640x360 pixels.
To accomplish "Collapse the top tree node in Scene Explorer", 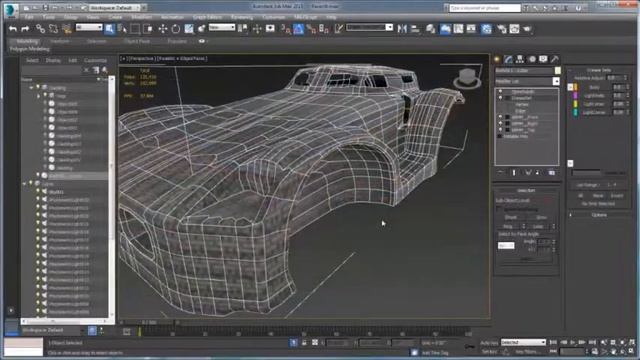I will [31, 88].
